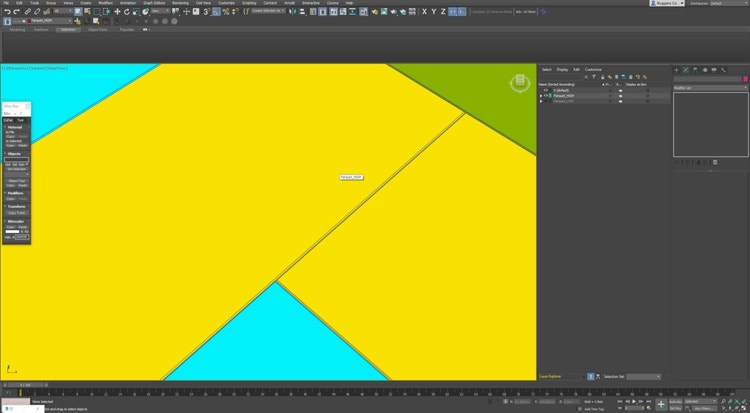
Task: Click the object name field in Modify panel
Action: tap(706, 80)
